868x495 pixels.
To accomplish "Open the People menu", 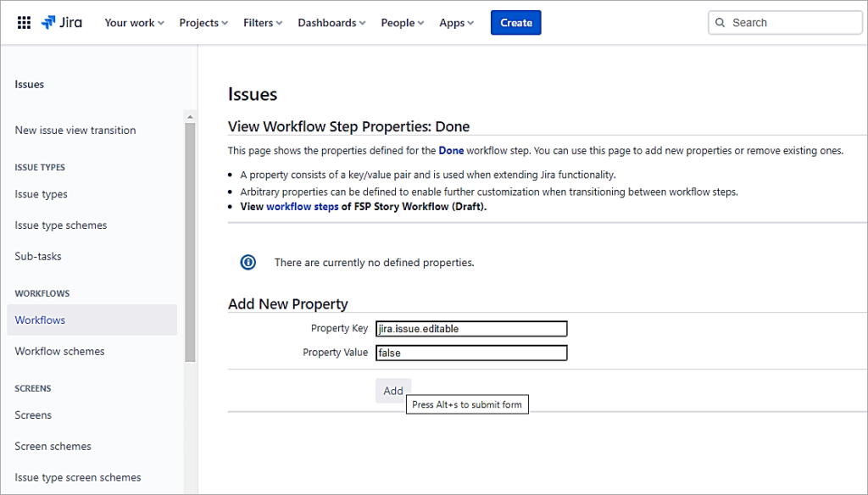I will pos(401,23).
